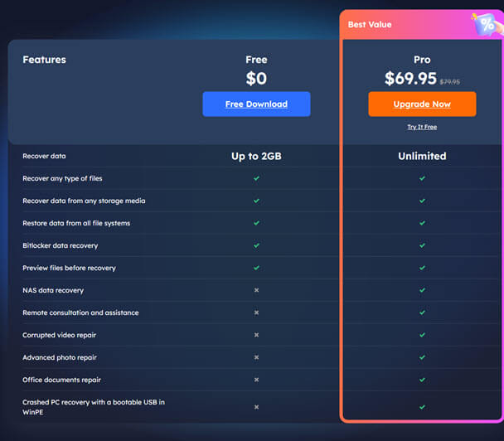The image size is (504, 441).
Task: Click the Unlimited text in the Pro column
Action: (x=422, y=156)
